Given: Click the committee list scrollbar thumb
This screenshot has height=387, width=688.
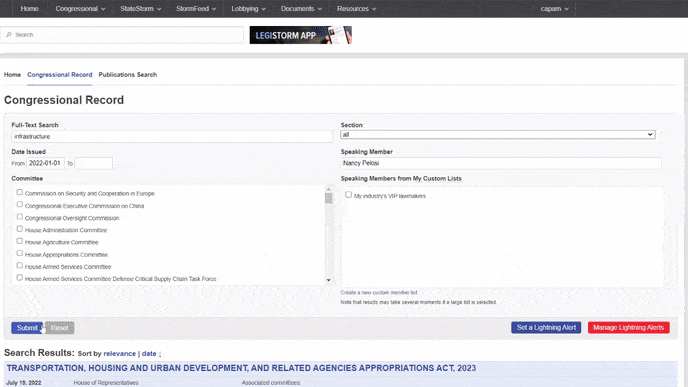Looking at the screenshot, I should (328, 198).
